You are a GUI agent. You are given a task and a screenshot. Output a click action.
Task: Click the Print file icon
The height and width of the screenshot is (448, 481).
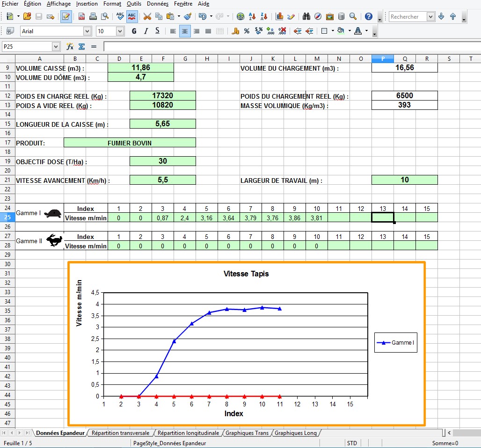pos(93,16)
